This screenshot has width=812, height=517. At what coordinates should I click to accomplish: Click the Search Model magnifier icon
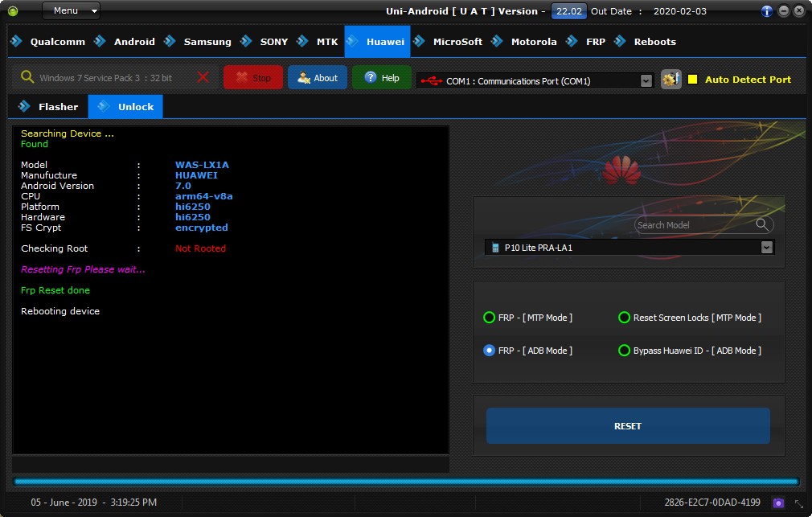[762, 224]
